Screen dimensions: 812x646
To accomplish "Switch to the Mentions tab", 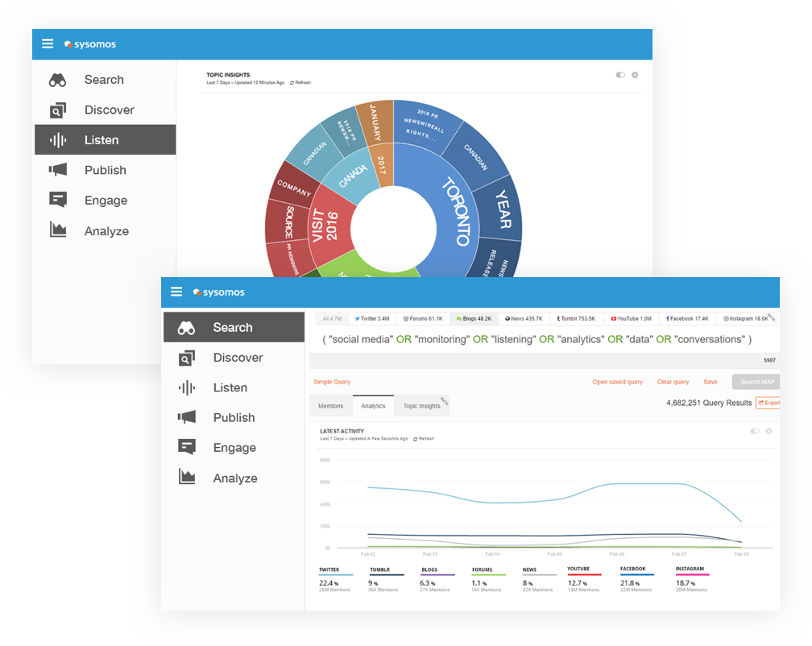I will click(x=330, y=406).
